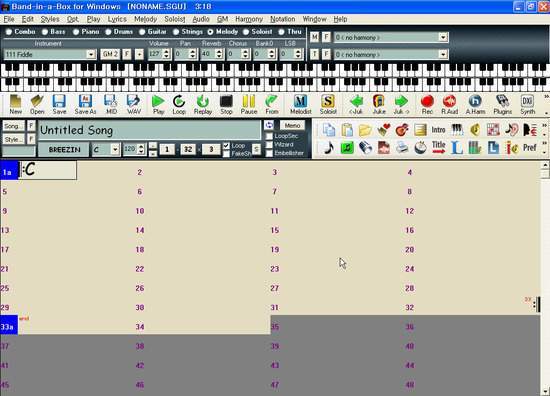Click the ear training icon
This screenshot has width=550, height=396.
click(x=512, y=130)
